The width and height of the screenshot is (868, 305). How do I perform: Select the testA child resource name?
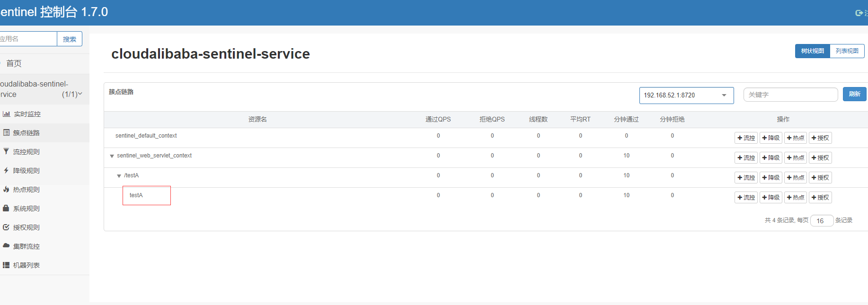[136, 195]
